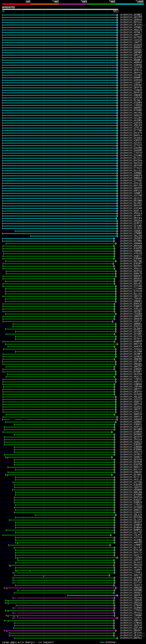Open hit UniRef100_B9T1G0
Image resolution: width=146 pixels, height=644 pixels.
(x=131, y=22)
